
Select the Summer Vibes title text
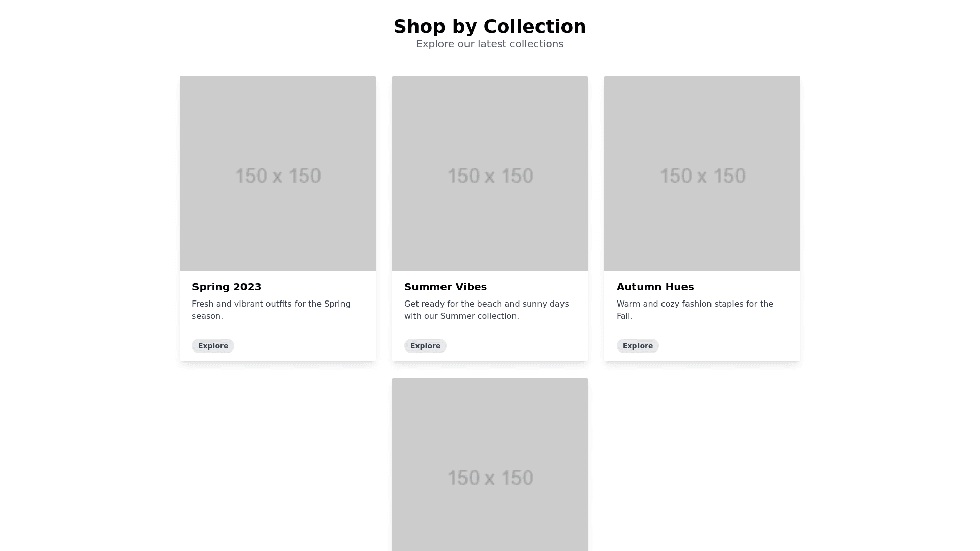(x=446, y=287)
